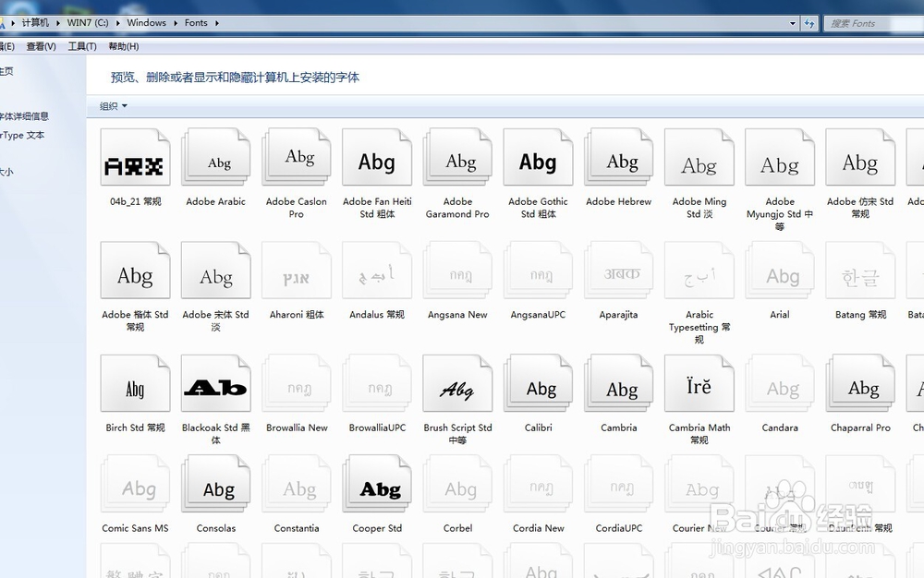Select the Cambria font icon

coord(619,382)
